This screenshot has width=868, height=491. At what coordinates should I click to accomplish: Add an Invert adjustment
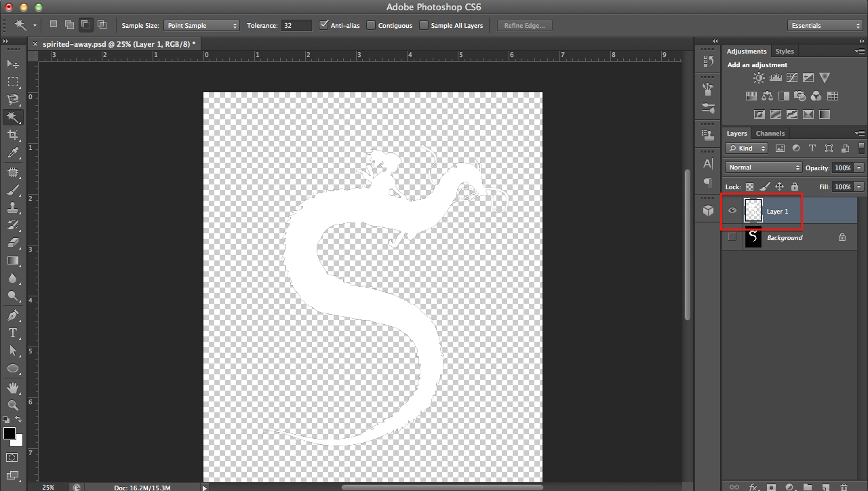[x=759, y=115]
